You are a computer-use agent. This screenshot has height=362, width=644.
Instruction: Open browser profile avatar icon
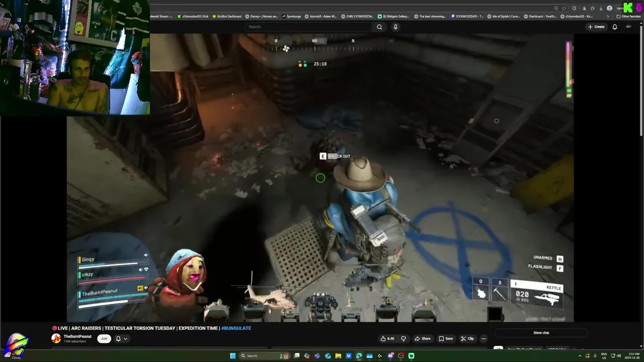coord(610,8)
